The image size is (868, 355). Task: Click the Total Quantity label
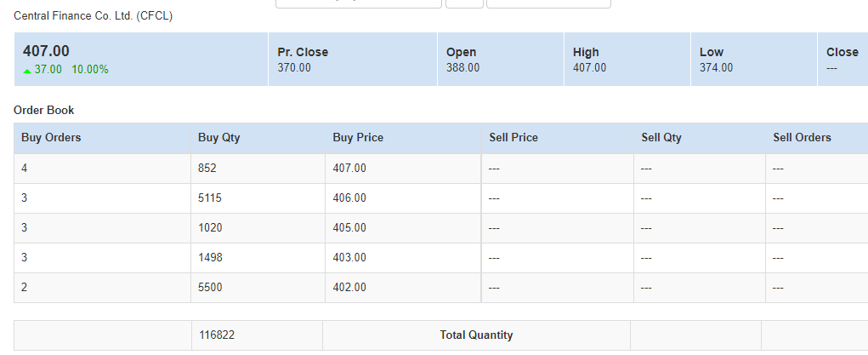point(476,335)
